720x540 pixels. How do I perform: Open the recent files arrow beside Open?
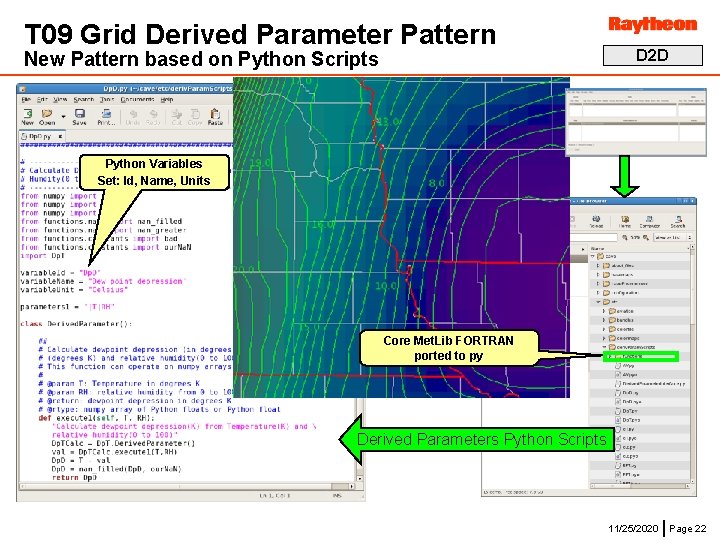click(x=63, y=116)
